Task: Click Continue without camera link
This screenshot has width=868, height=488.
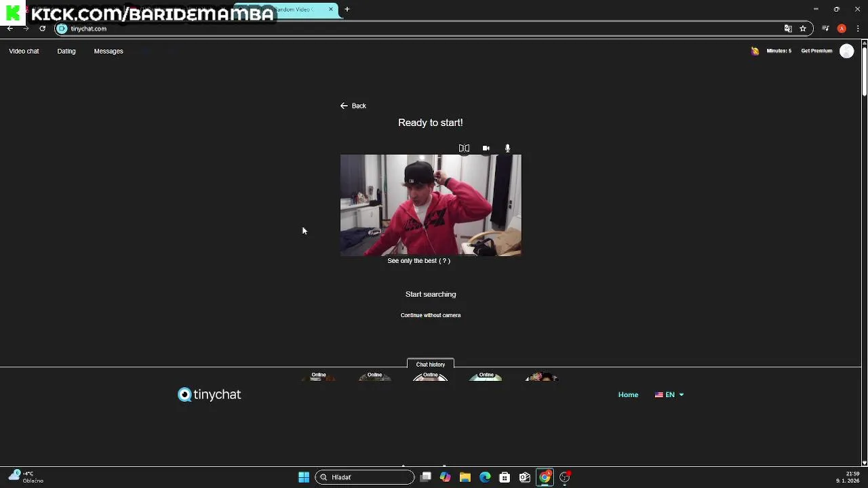Action: tap(431, 315)
